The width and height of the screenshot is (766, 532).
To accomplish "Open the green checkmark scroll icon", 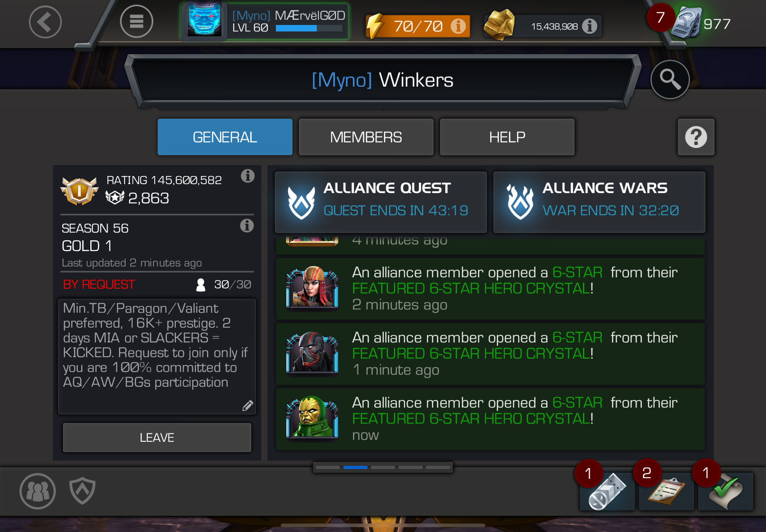I will [725, 491].
